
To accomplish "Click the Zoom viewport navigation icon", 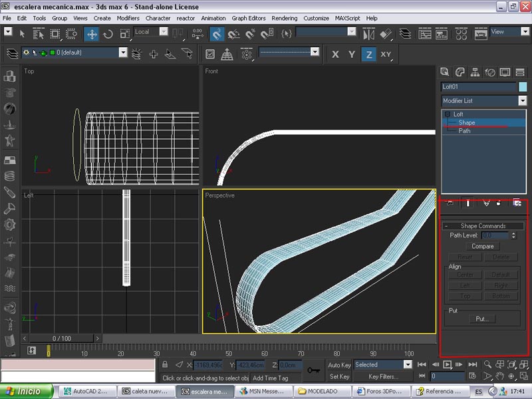I will (x=489, y=364).
